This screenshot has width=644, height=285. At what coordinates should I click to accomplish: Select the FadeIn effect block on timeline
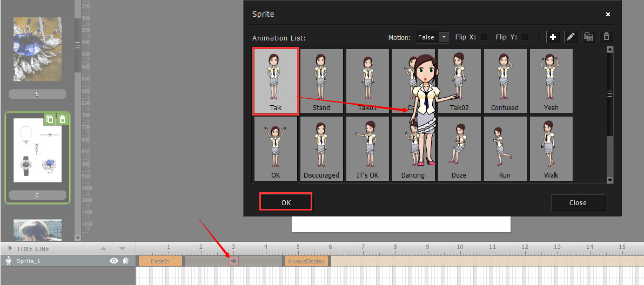coord(160,261)
